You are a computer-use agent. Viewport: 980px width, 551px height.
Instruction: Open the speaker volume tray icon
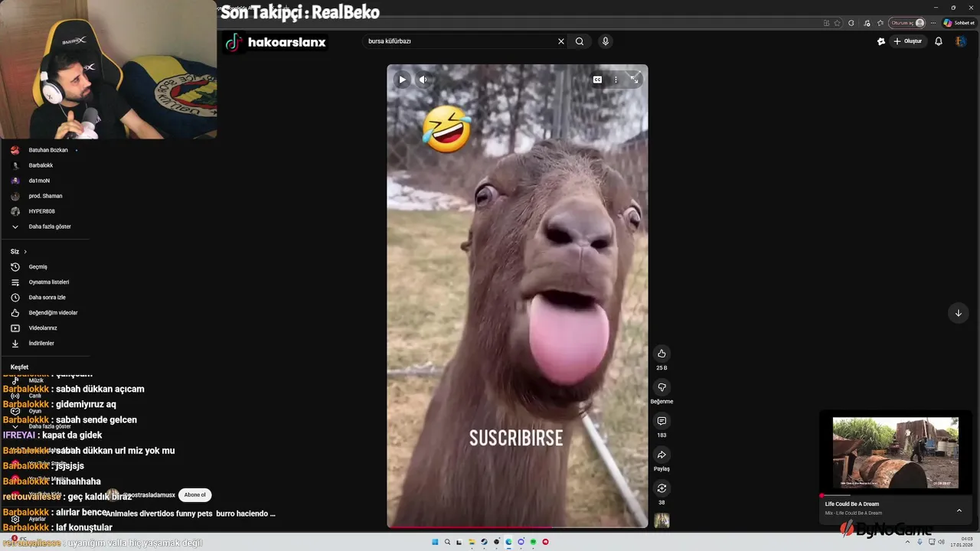click(x=941, y=542)
